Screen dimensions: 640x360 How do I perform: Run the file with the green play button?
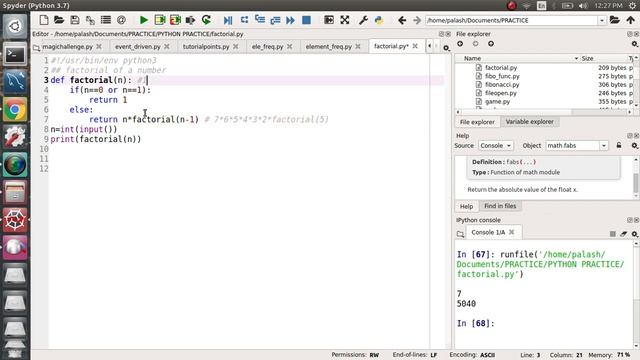[144, 20]
